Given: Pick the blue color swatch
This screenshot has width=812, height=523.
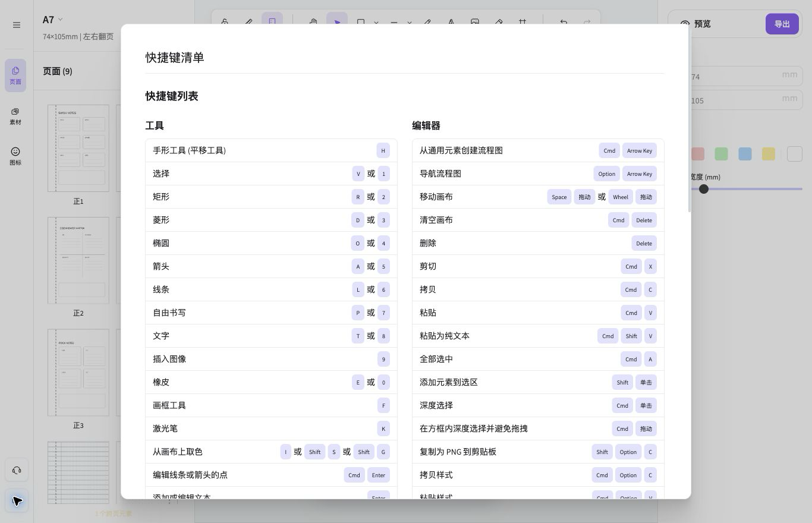Looking at the screenshot, I should point(745,154).
